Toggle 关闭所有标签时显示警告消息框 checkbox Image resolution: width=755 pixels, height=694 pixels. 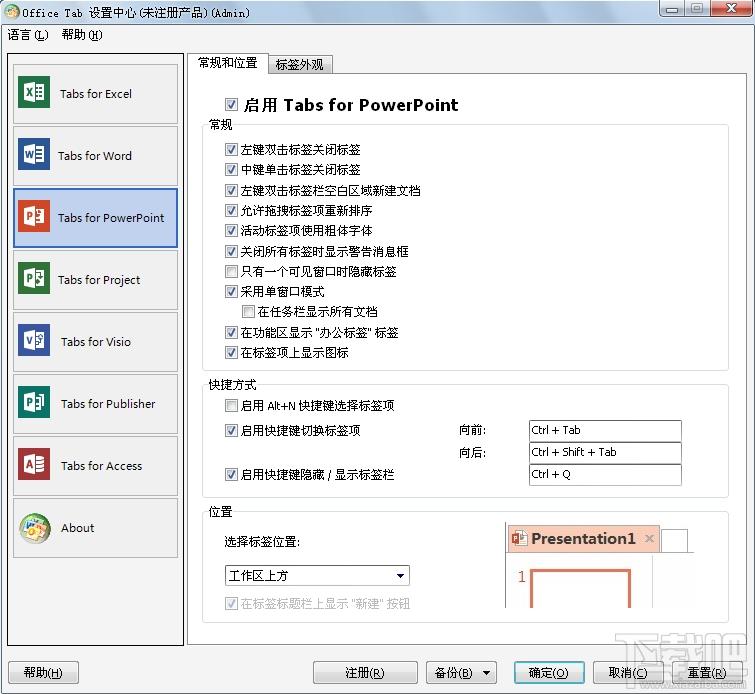231,251
